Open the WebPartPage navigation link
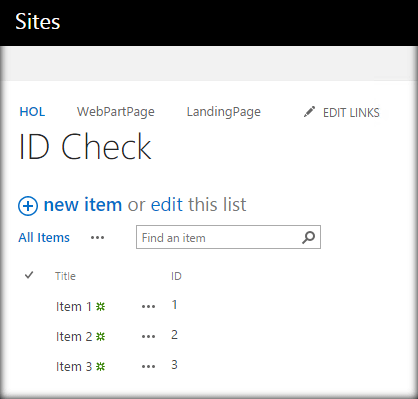 pos(116,112)
